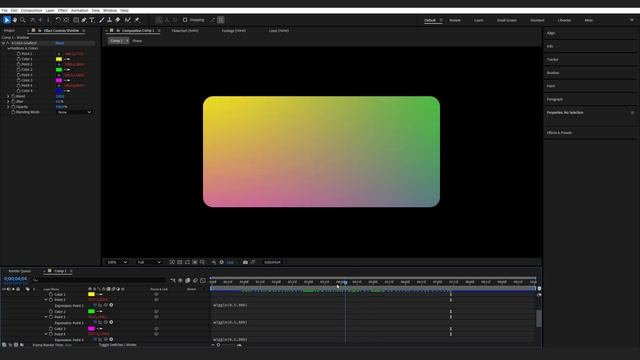Screen dimensions: 640x360
Task: Toggle stopwatch for Opacity property
Action: point(13,107)
